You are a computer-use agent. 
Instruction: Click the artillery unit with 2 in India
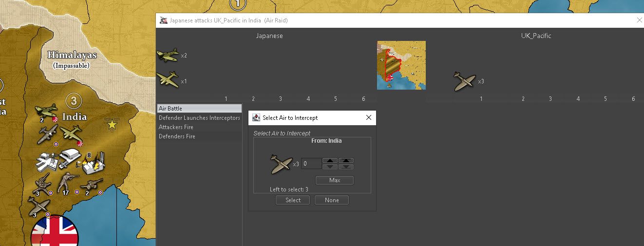tap(91, 185)
